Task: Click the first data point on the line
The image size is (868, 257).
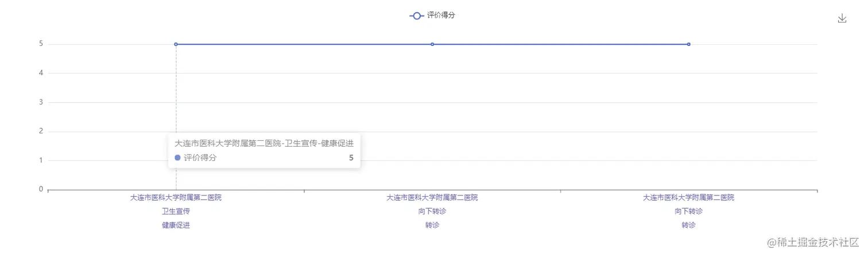Action: 176,44
